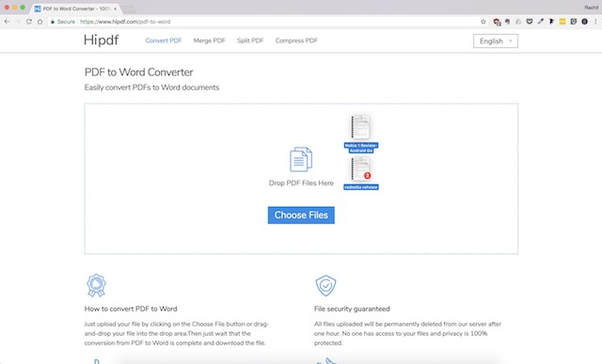Click the secure padlock icon
The width and height of the screenshot is (602, 364).
click(53, 22)
